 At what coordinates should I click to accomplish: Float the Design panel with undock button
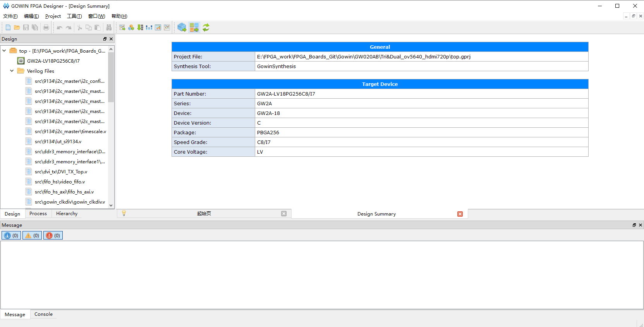[x=105, y=39]
